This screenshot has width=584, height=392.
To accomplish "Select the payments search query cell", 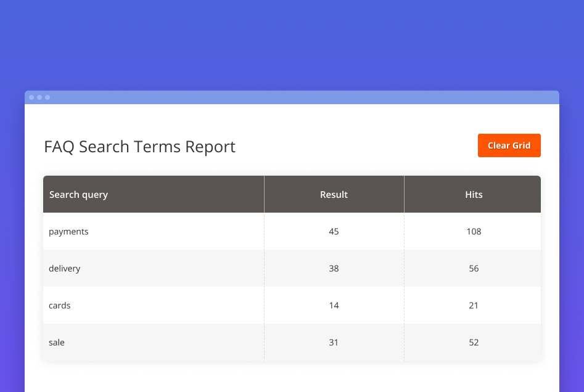I will (x=69, y=232).
